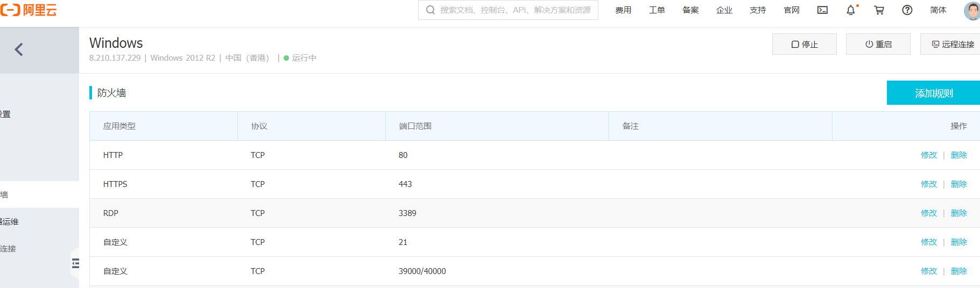Open the user avatar menu

coord(972,10)
